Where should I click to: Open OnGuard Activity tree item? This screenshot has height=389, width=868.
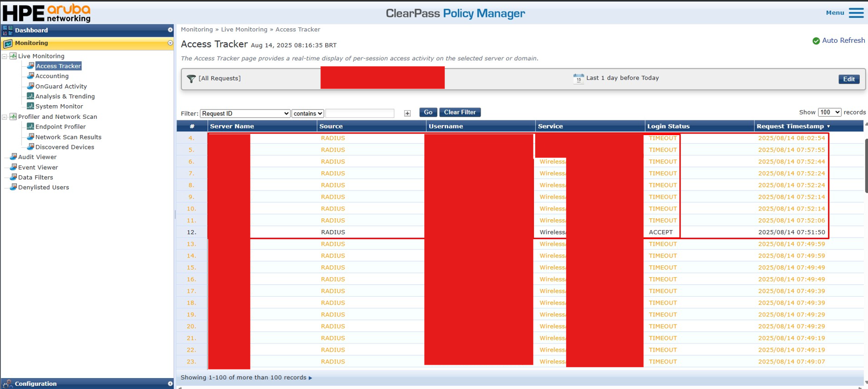point(61,86)
